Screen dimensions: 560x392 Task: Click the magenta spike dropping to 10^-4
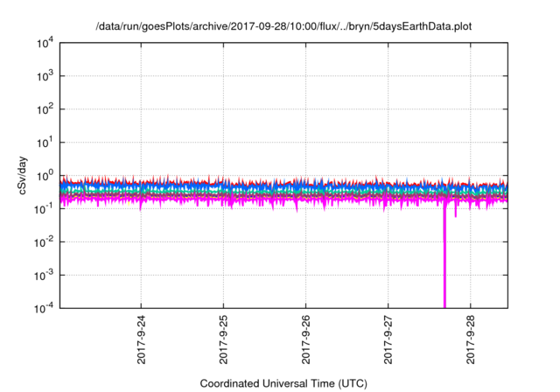(444, 257)
